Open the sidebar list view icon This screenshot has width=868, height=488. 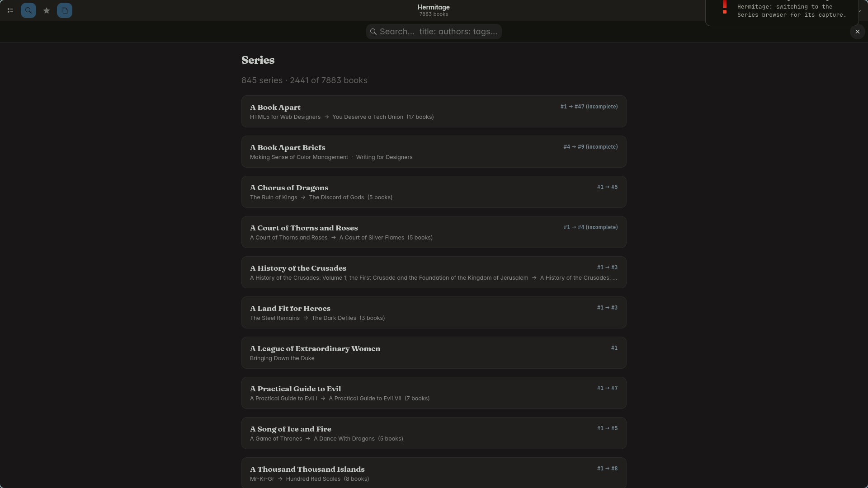click(x=10, y=10)
